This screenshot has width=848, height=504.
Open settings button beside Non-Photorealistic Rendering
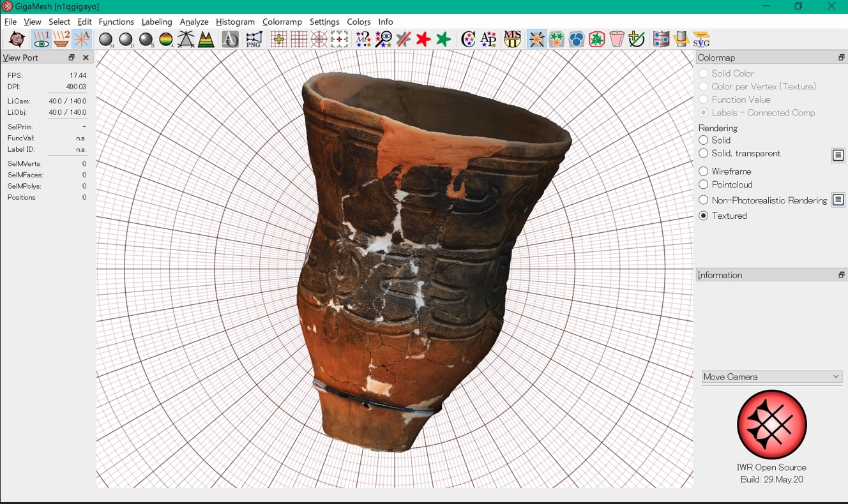838,200
